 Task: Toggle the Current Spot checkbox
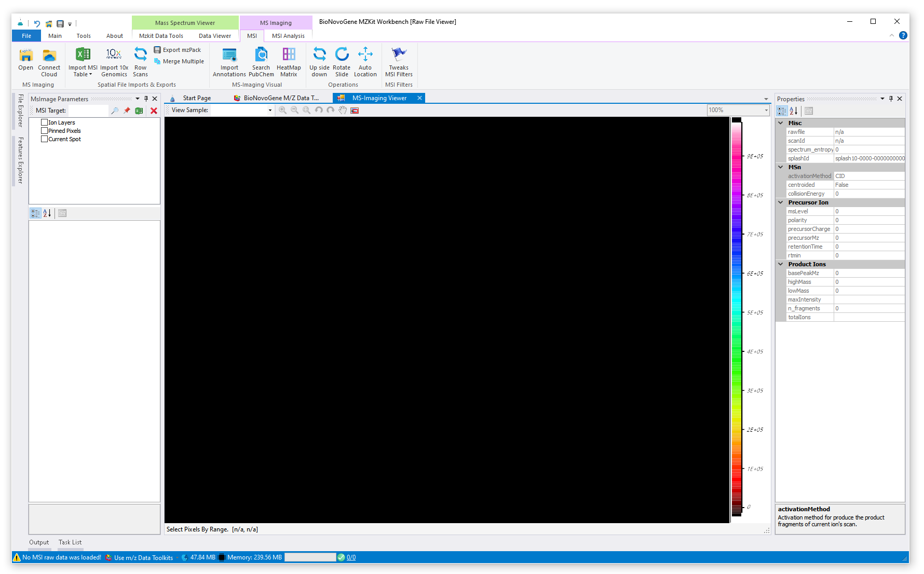[45, 139]
